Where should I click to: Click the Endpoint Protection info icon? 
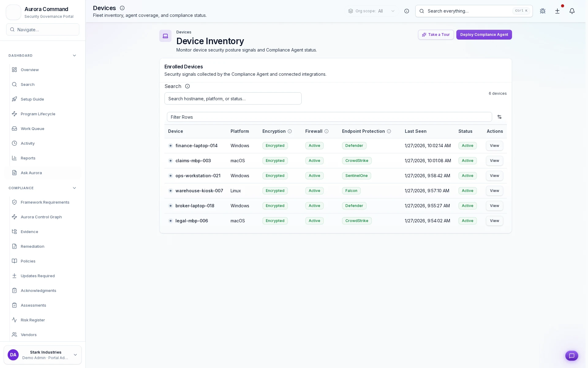(x=389, y=131)
